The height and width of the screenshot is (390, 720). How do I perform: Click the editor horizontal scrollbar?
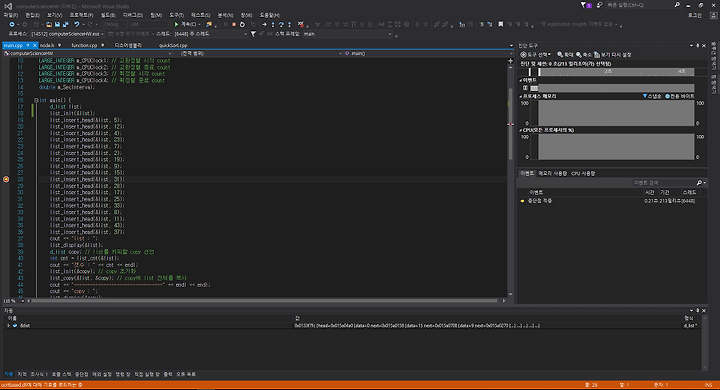tap(265, 301)
